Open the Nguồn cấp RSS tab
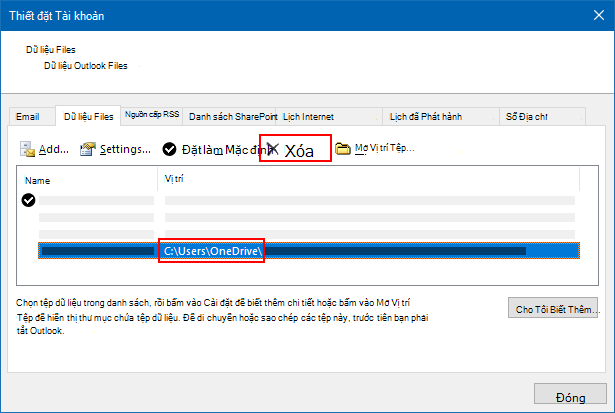Viewport: 615px width, 413px height. pyautogui.click(x=152, y=115)
